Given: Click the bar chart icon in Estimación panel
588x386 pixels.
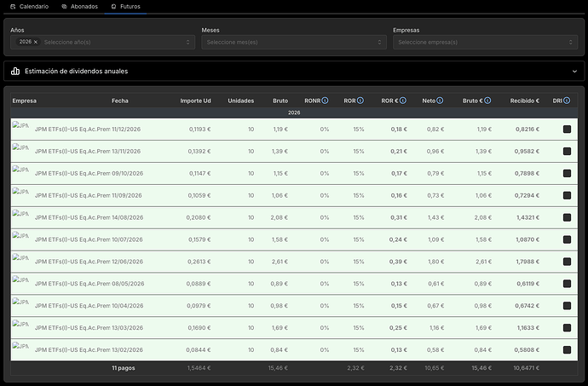Looking at the screenshot, I should pyautogui.click(x=16, y=72).
